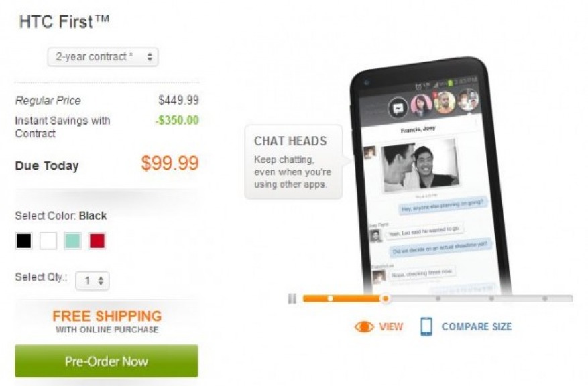Tap the rightmost group chat head avatar
Image resolution: width=588 pixels, height=386 pixels.
coord(468,99)
